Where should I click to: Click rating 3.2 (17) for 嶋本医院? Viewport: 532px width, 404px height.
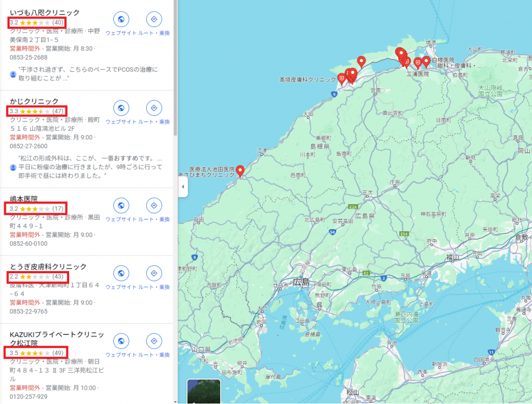pyautogui.click(x=36, y=209)
